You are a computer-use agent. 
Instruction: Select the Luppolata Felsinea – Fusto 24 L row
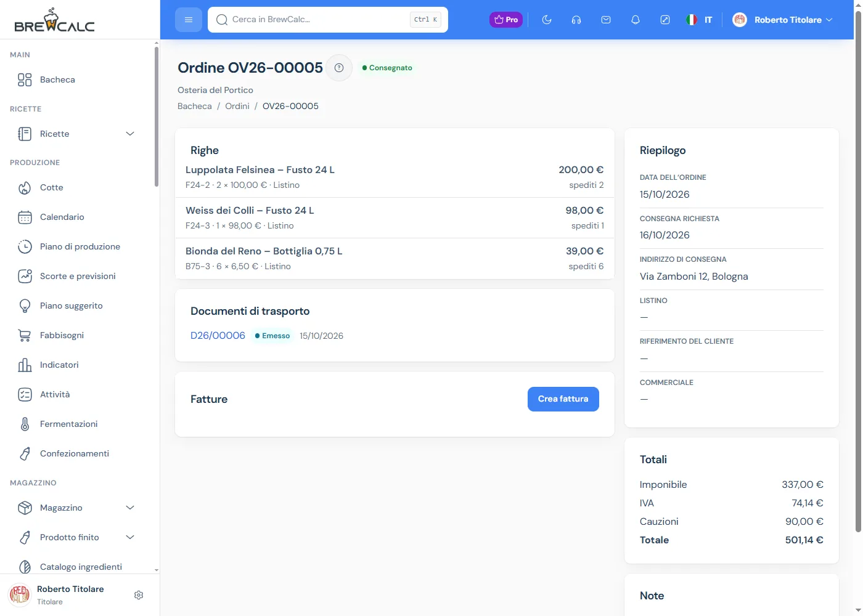(395, 177)
